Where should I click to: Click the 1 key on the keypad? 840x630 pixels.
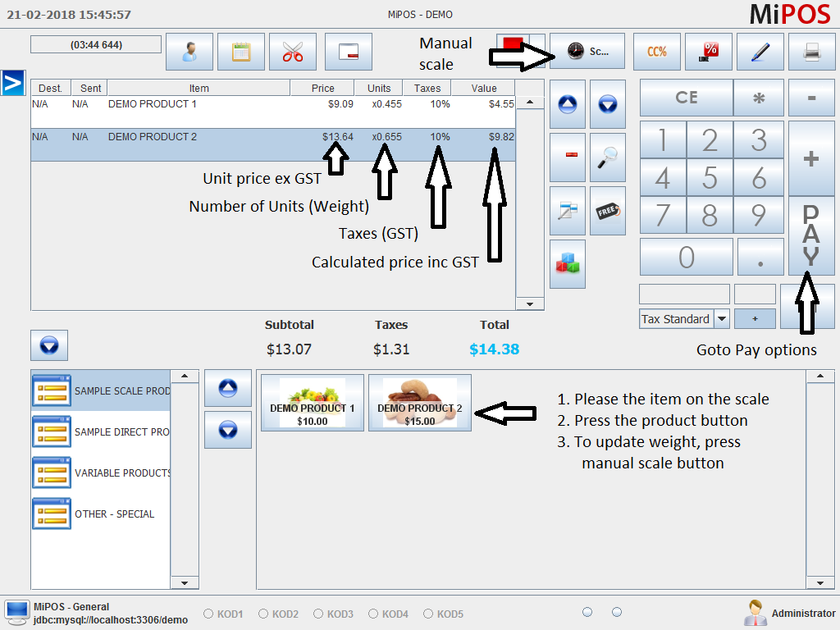click(x=663, y=139)
